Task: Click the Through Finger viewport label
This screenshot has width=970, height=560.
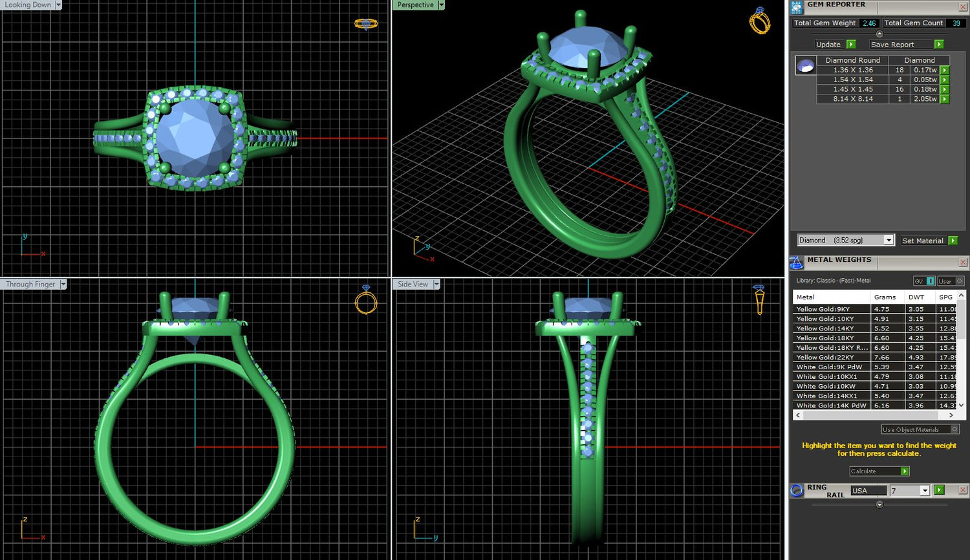Action: 30,285
